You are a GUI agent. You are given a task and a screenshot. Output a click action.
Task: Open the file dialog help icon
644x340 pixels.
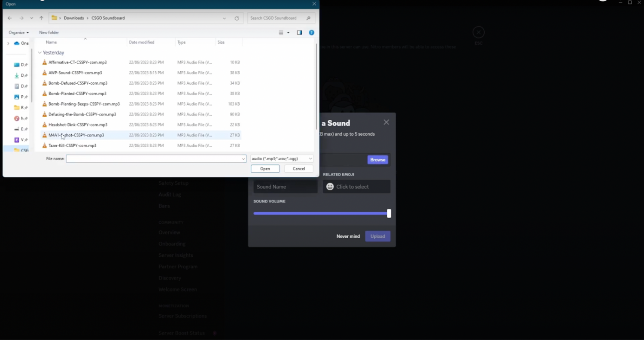coord(312,33)
